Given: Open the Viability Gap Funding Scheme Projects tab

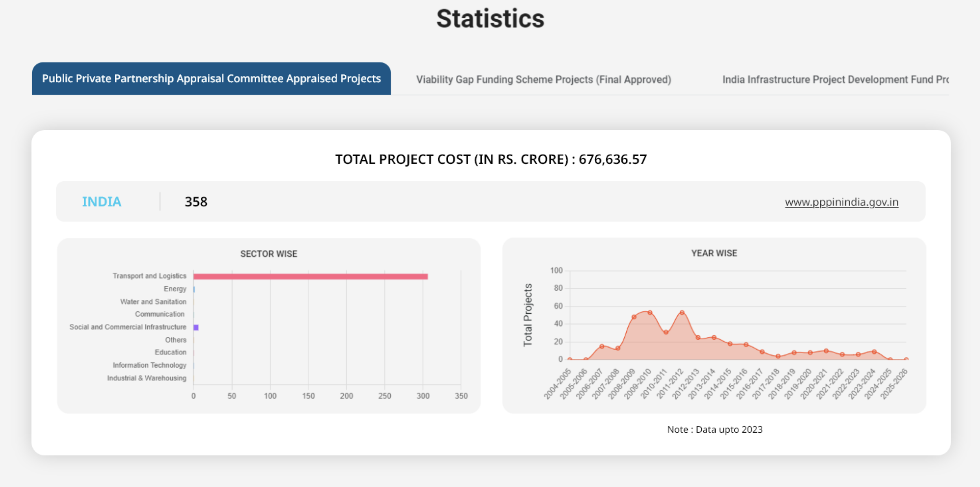Looking at the screenshot, I should coord(544,79).
